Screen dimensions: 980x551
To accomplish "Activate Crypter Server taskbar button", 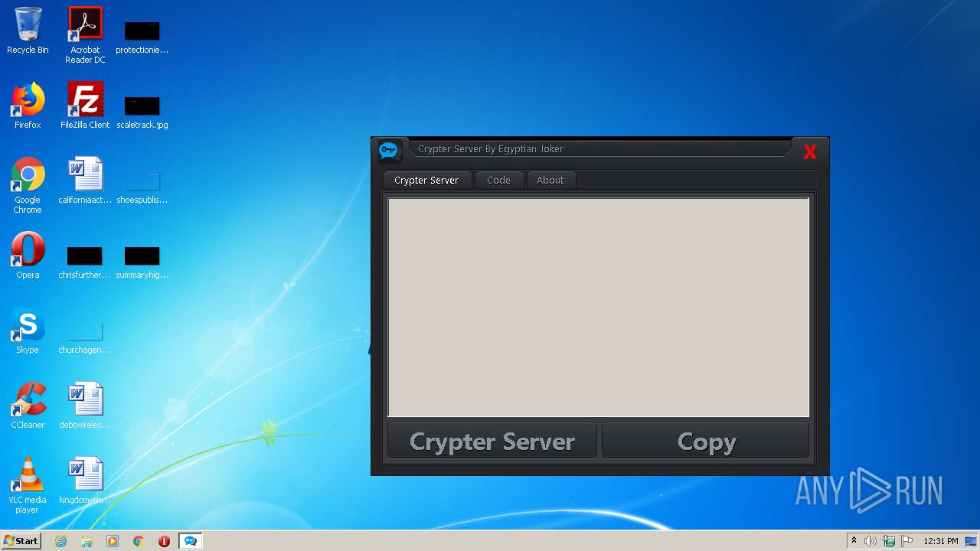I will 191,541.
